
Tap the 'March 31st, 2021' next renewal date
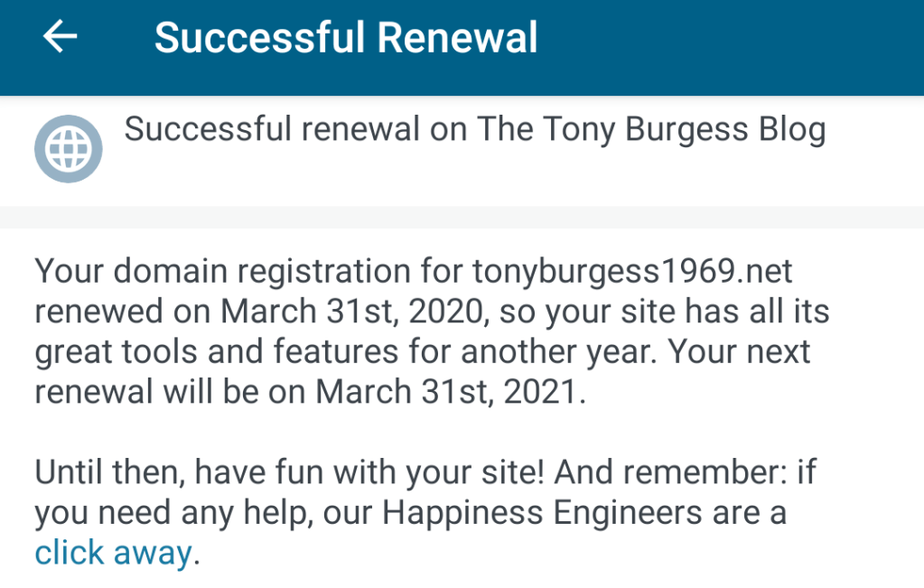[446, 393]
